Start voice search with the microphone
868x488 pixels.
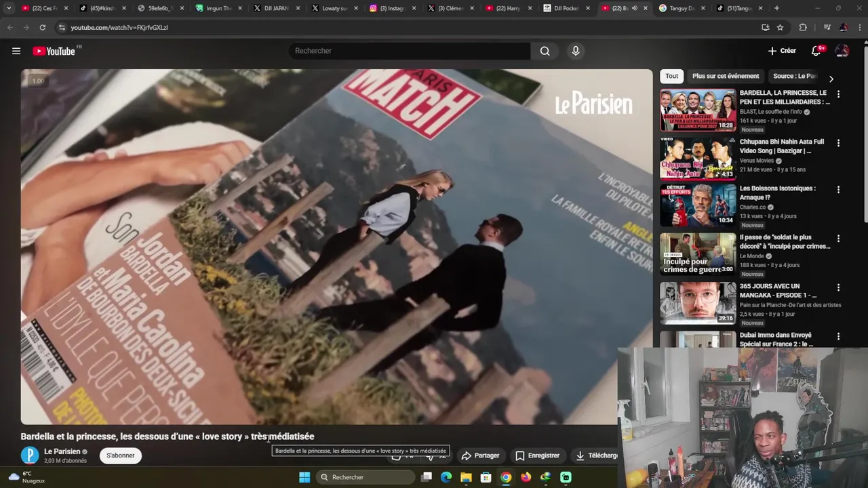point(576,51)
